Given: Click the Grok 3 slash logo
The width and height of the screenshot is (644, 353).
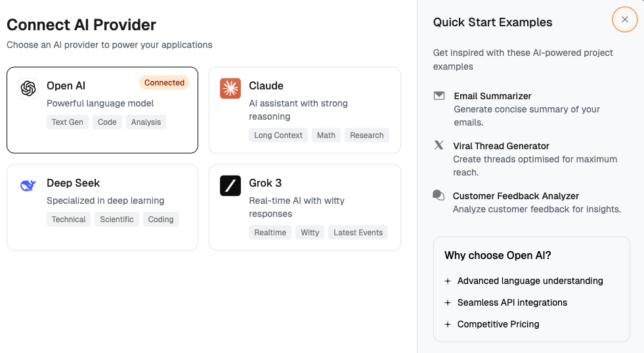Looking at the screenshot, I should 230,185.
